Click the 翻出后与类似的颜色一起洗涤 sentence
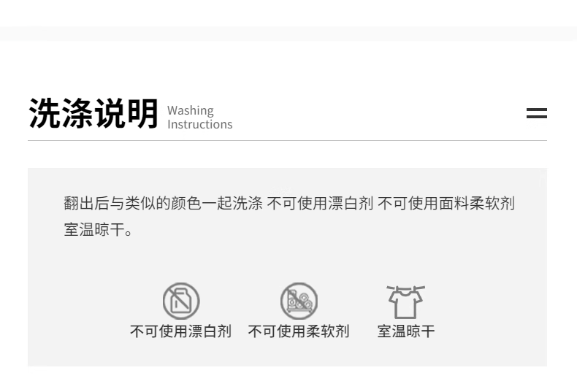 (164, 204)
